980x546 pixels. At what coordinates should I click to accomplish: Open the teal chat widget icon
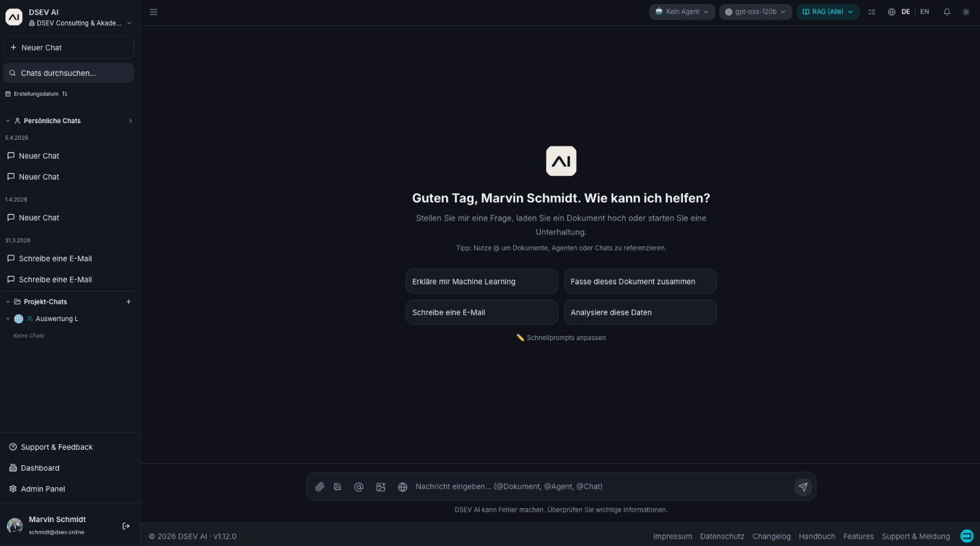(967, 536)
